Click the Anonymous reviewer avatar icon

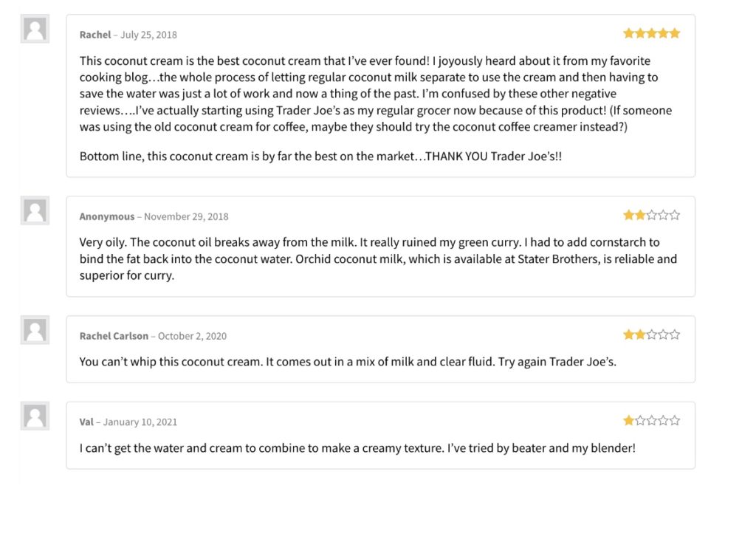(x=35, y=210)
